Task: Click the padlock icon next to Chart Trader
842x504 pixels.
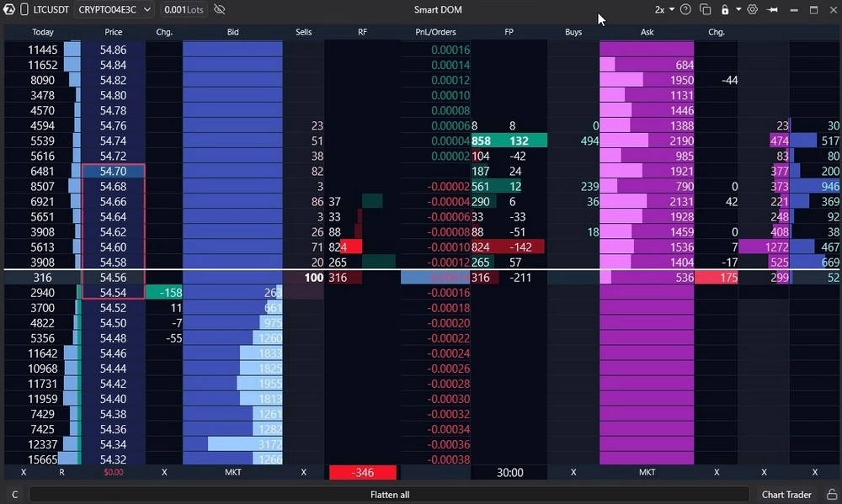Action: click(x=832, y=495)
